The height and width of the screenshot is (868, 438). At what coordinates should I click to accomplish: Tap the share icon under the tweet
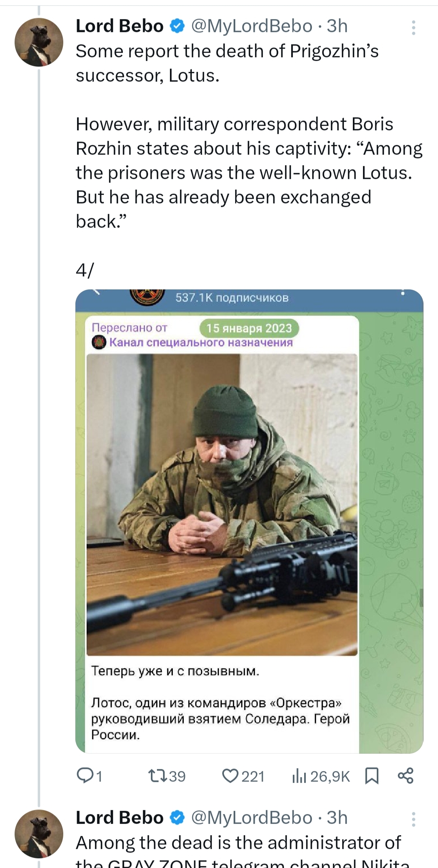[x=406, y=775]
